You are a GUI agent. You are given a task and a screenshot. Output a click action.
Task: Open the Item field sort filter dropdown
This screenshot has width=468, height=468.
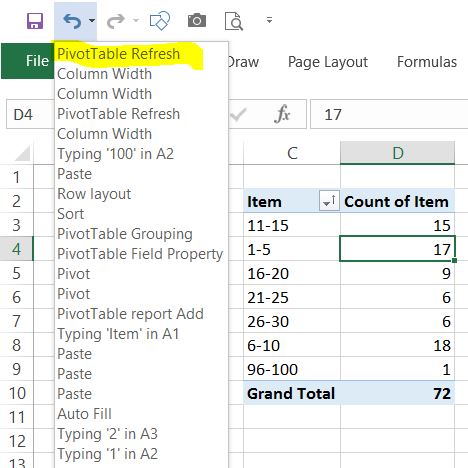pyautogui.click(x=329, y=201)
